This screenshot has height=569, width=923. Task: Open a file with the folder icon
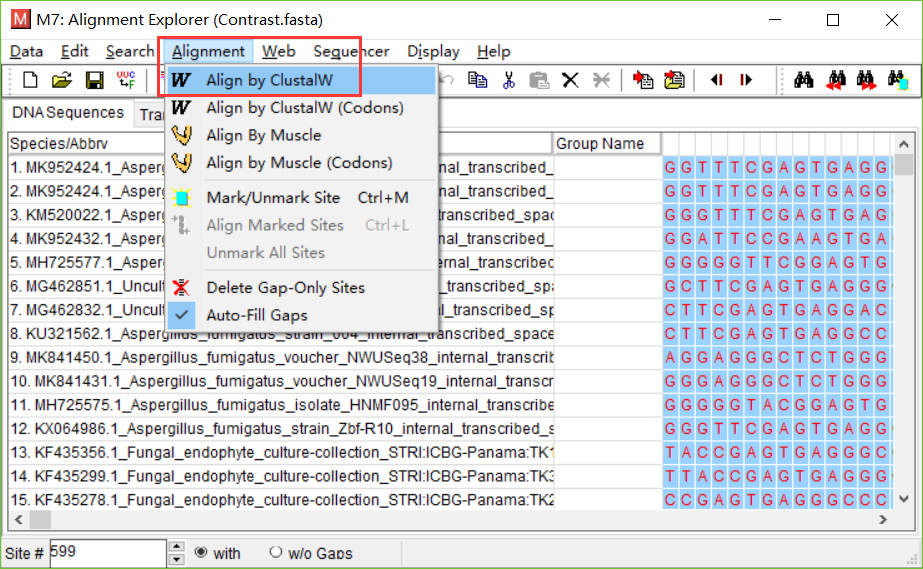pos(62,79)
